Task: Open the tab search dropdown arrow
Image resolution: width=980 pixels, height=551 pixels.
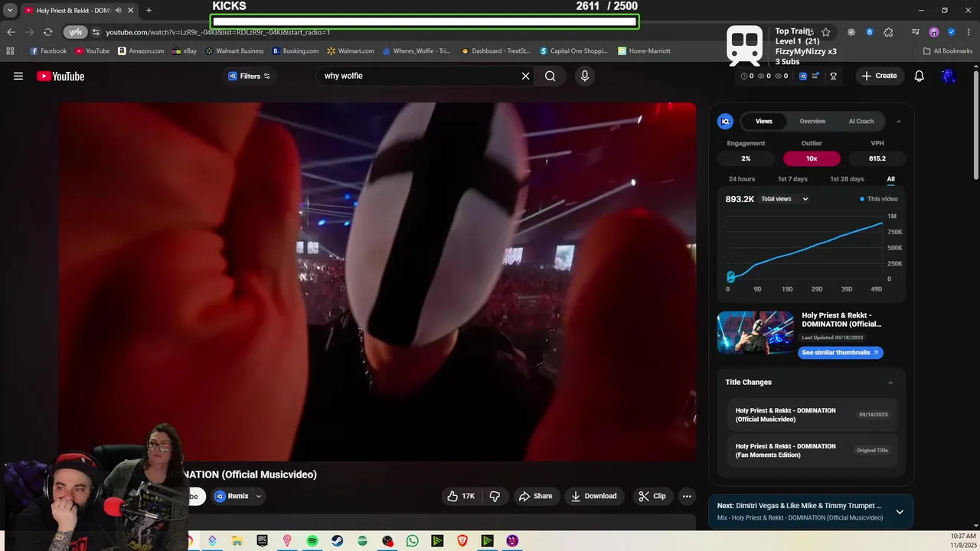Action: pos(10,11)
